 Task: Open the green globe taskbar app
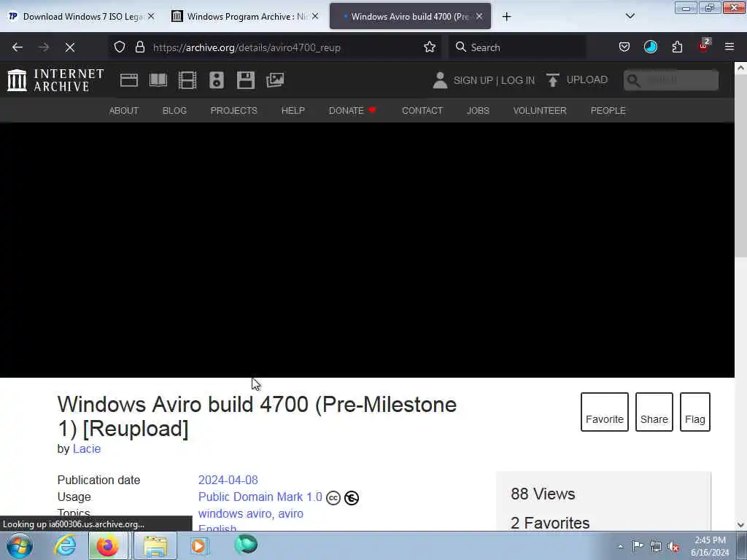click(x=246, y=545)
